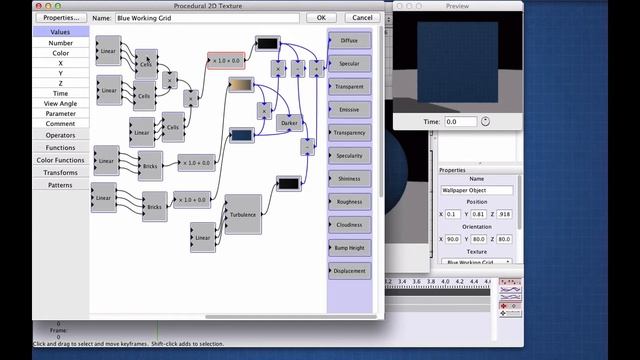Click the topmost keyframe display icon in timeline

pyautogui.click(x=510, y=282)
